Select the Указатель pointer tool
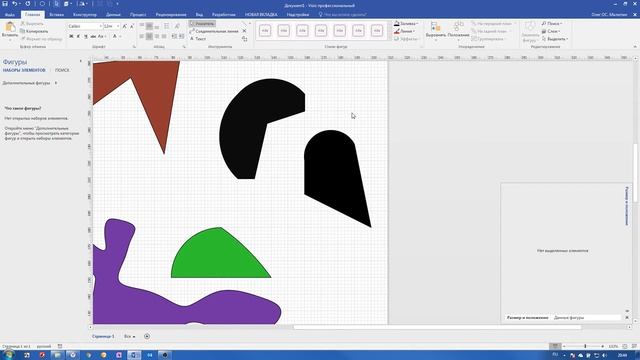 pos(202,24)
